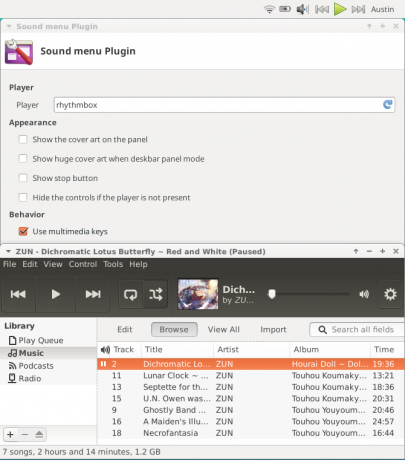Select the A Maiden's Illu... track row
405x460 pixels.
pos(251,422)
